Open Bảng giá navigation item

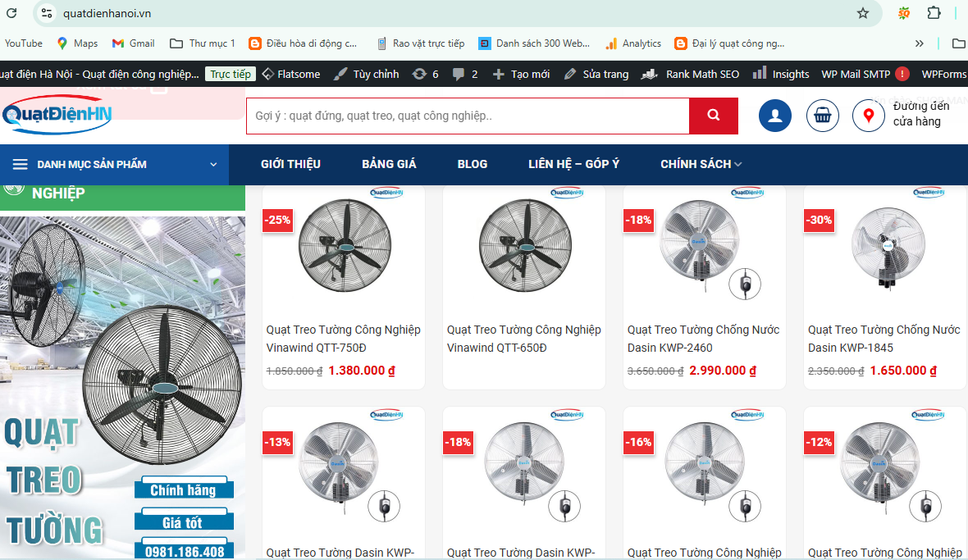[x=389, y=164]
